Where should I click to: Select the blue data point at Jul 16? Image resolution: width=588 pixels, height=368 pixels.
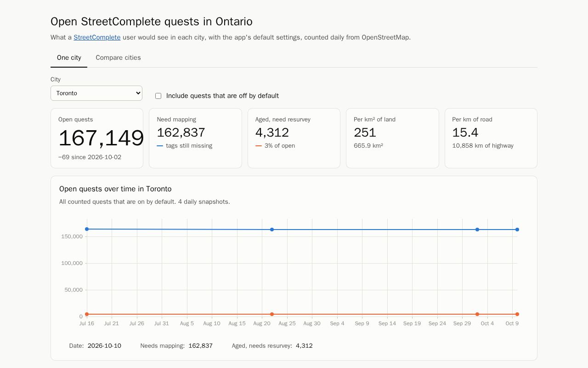pos(87,229)
